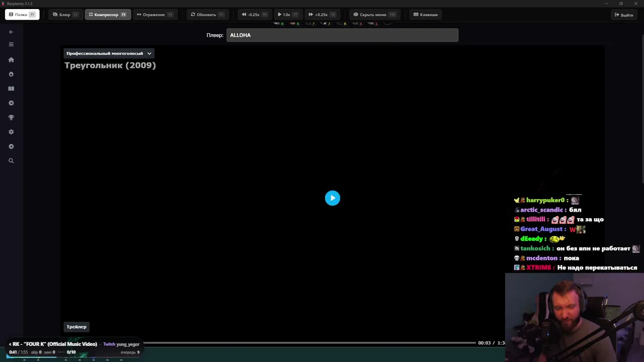The image size is (644, 362).
Task: Toggle the Компрессор button in the toolbar
Action: pyautogui.click(x=108, y=15)
